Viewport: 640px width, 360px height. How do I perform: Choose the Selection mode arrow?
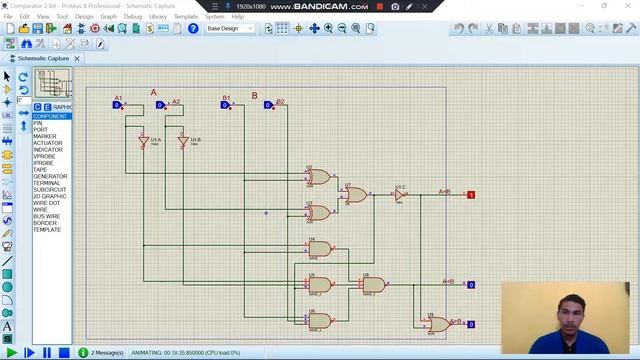7,76
